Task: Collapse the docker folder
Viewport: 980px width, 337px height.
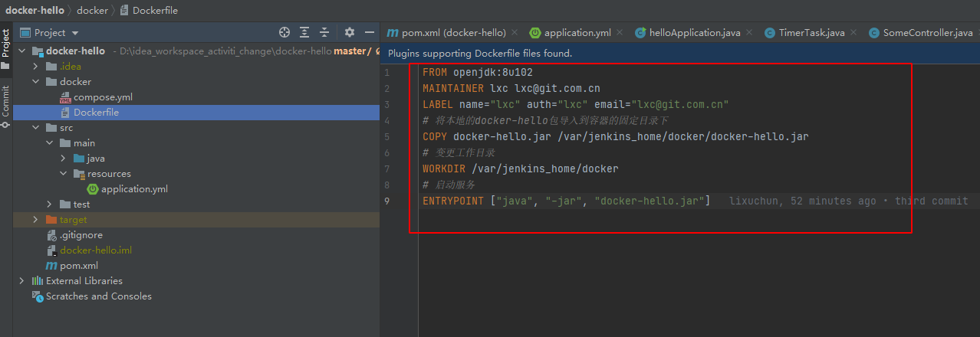Action: click(36, 82)
